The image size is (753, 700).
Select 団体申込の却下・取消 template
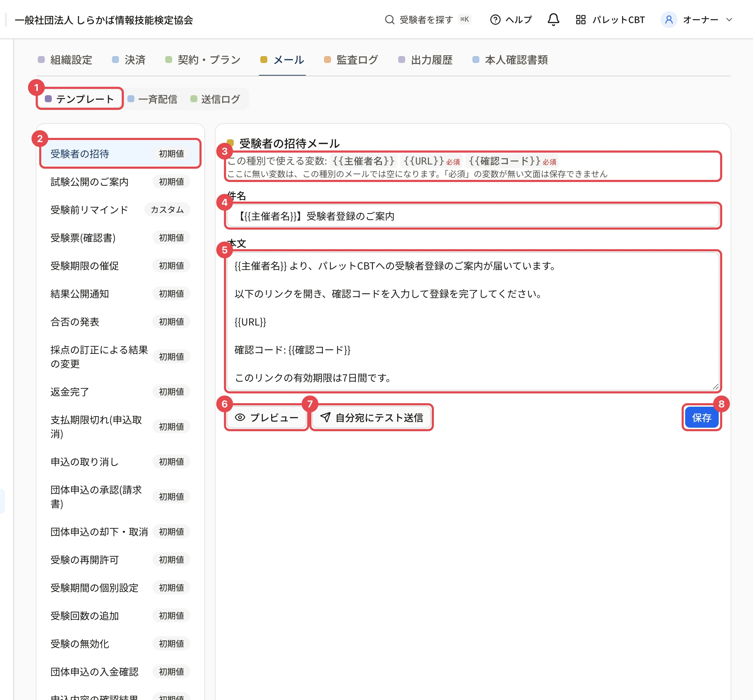(x=120, y=531)
